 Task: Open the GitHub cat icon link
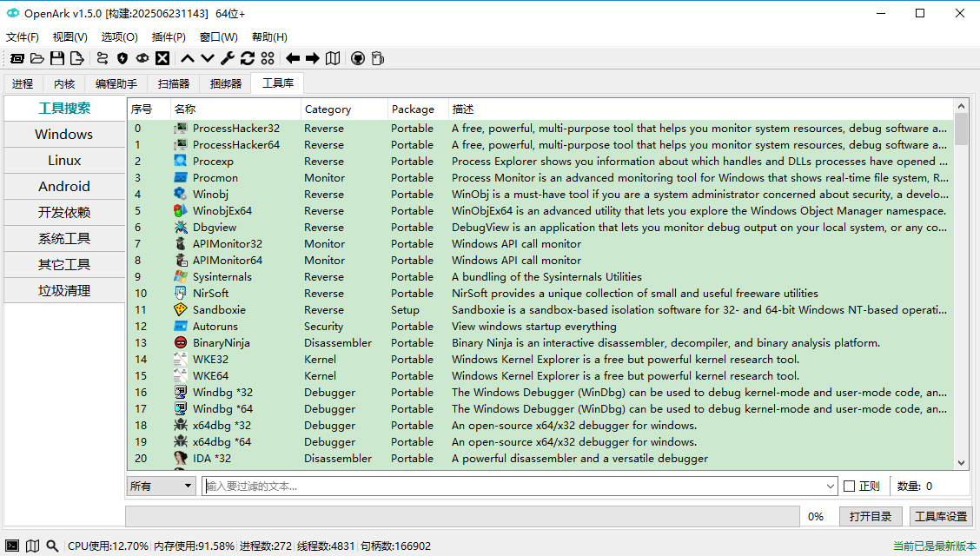tap(357, 58)
